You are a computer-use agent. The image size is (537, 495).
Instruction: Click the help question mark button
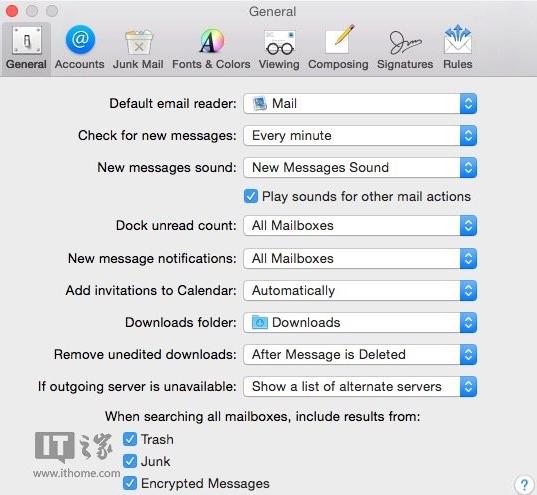click(x=524, y=484)
